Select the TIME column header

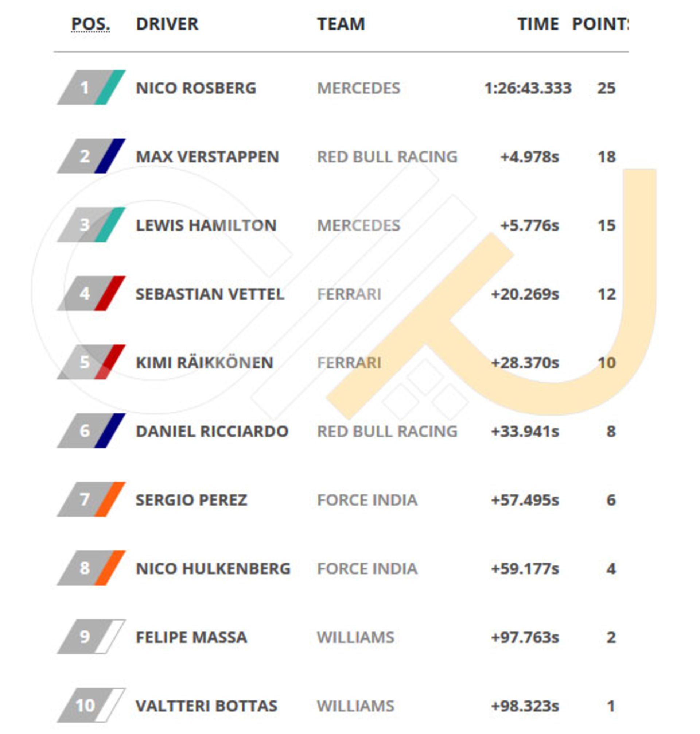pos(538,24)
